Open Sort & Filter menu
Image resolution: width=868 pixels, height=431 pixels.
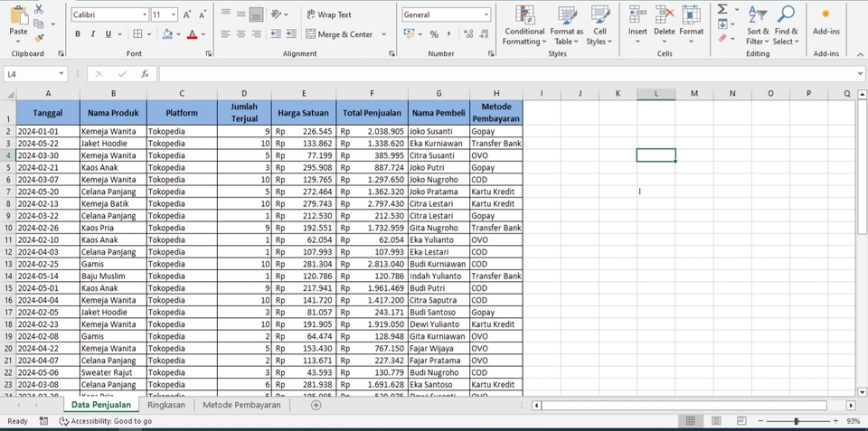pos(758,25)
